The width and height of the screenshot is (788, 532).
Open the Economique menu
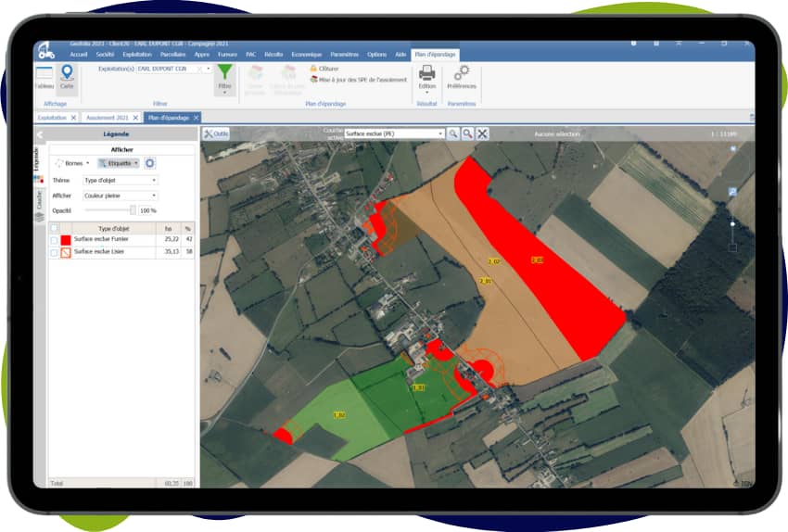(x=307, y=55)
